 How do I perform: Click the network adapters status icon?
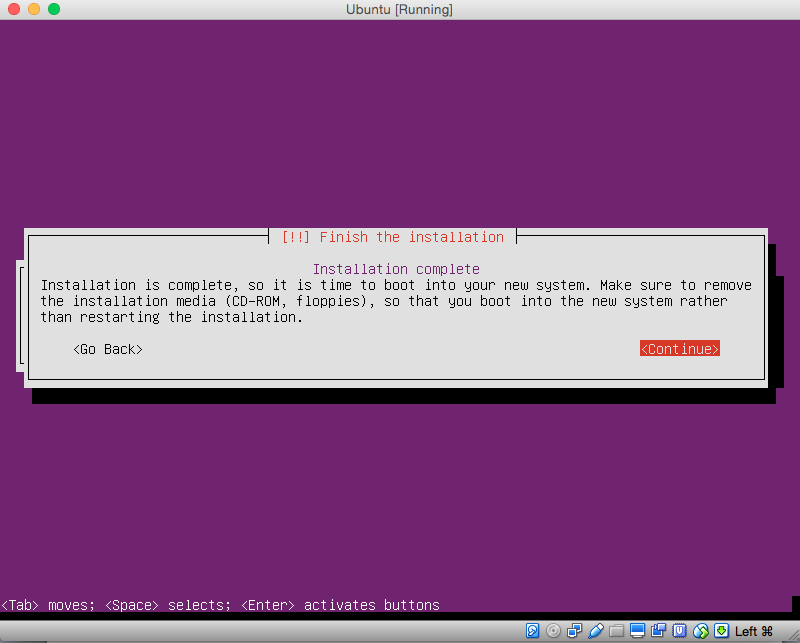pos(574,631)
